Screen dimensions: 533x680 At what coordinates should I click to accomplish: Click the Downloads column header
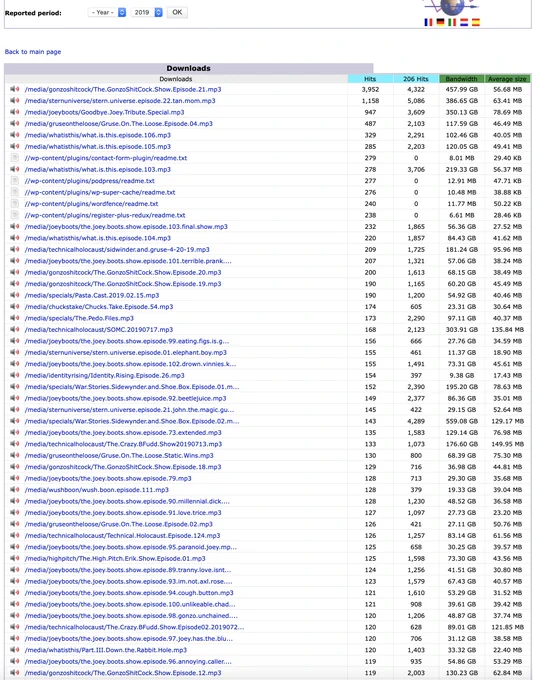pos(176,79)
